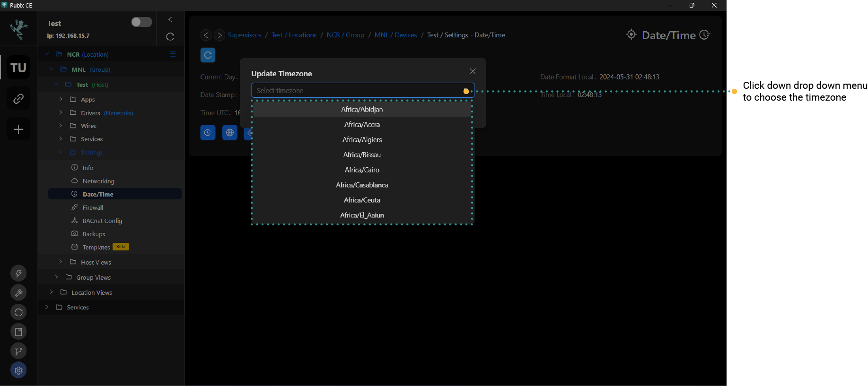Screen dimensions: 868x386
Task: Choose Africa/Bissau timezone
Action: point(362,154)
